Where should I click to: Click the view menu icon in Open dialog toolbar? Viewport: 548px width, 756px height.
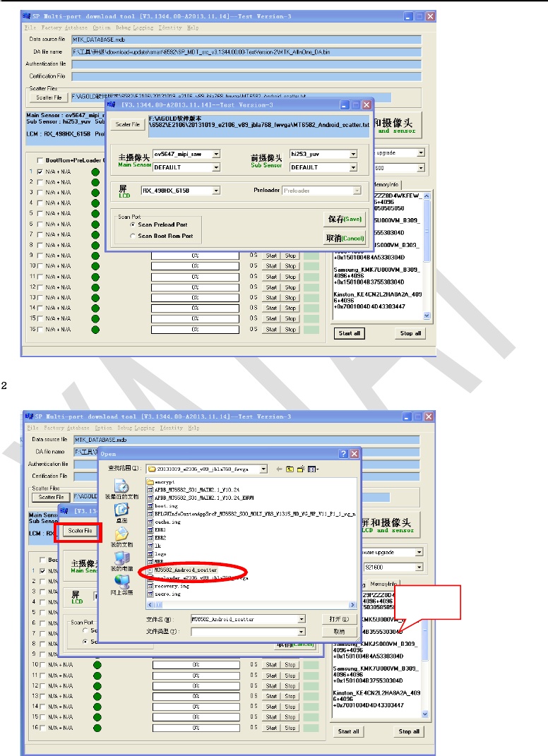311,469
